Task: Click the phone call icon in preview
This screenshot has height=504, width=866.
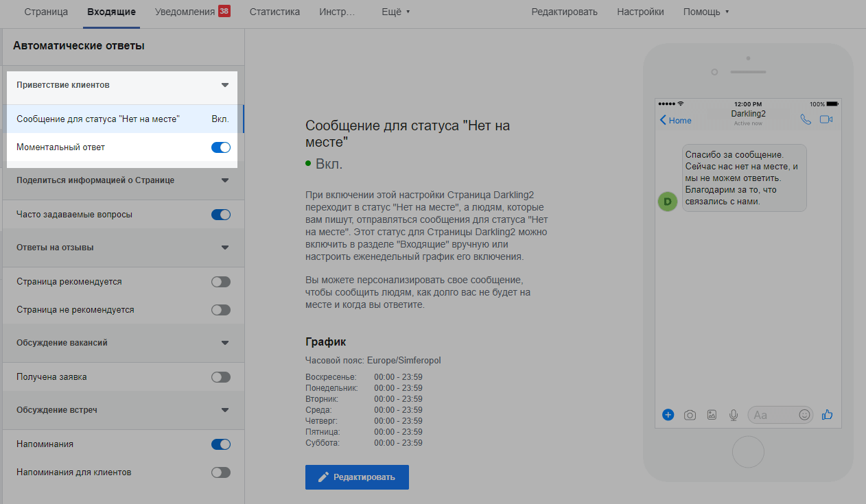Action: (x=806, y=119)
